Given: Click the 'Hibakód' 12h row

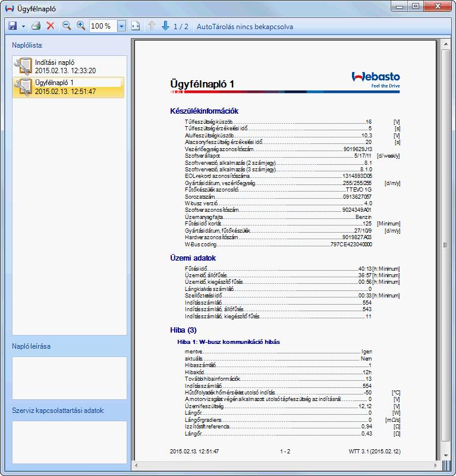Looking at the screenshot, I should click(278, 372).
